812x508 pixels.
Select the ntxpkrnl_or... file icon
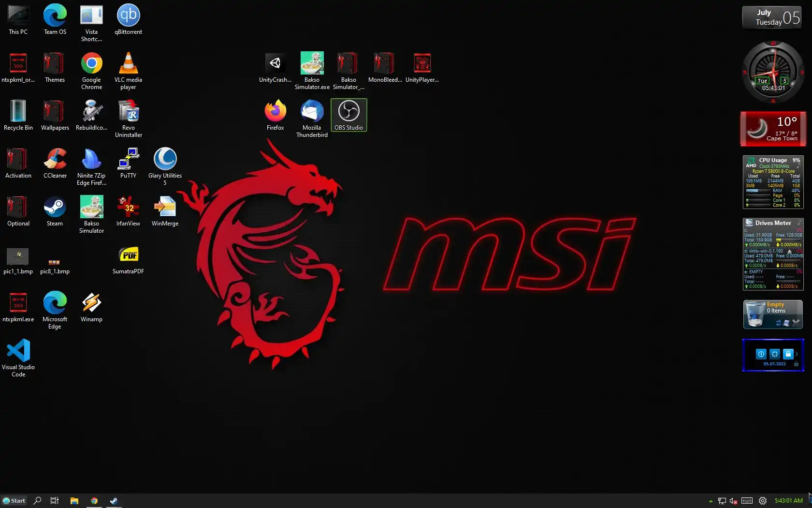click(x=18, y=68)
